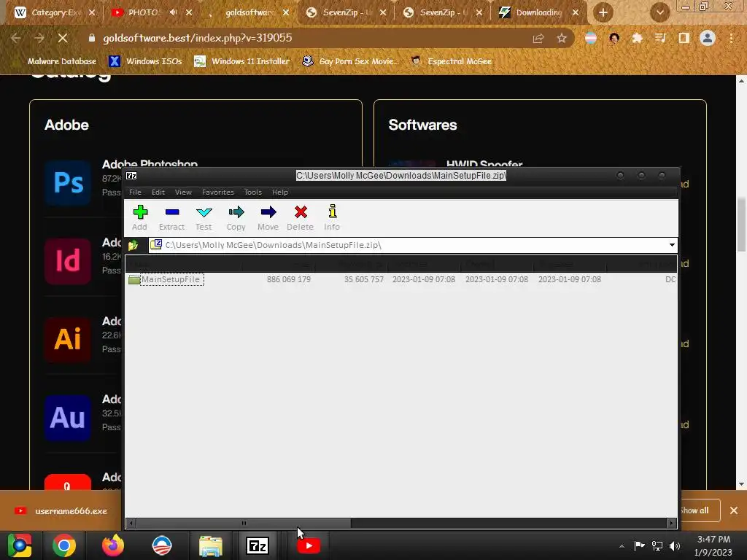Run the Test tool in 7-Zip
Screen dimensions: 747x560
tap(204, 217)
